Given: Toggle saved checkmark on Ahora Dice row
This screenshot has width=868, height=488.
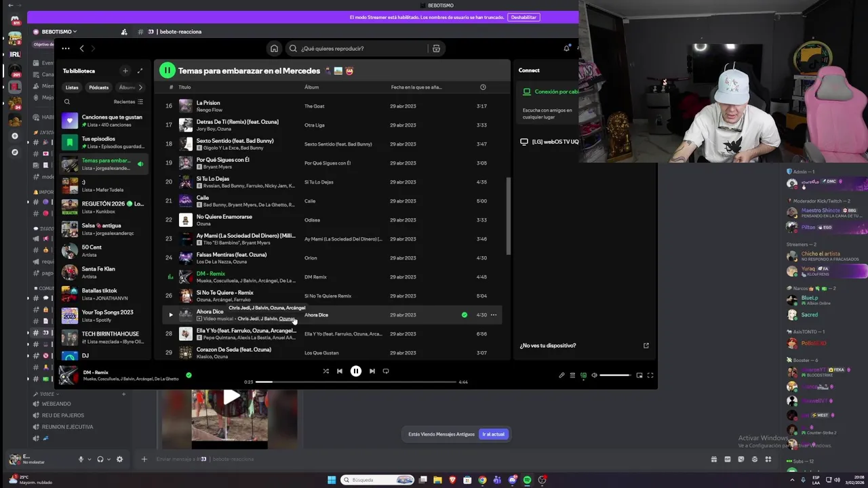Looking at the screenshot, I should click(465, 314).
